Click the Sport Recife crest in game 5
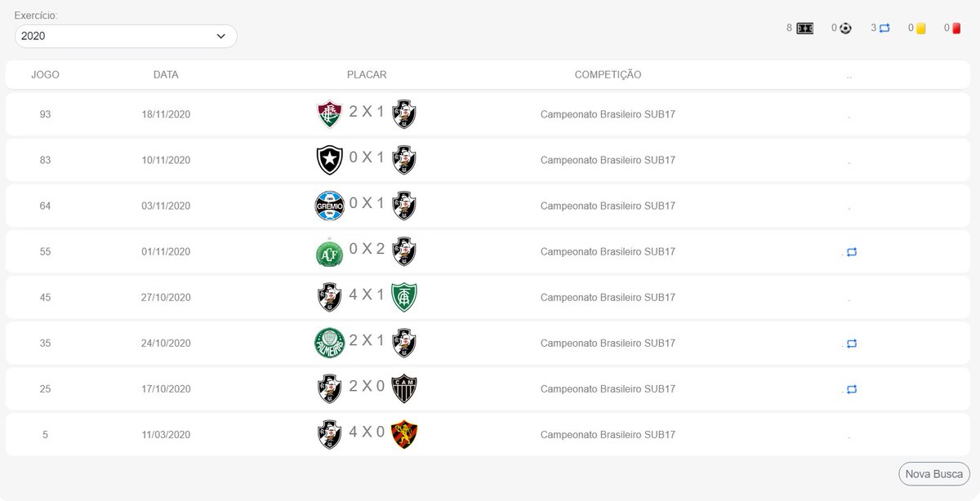The height and width of the screenshot is (501, 980). click(x=404, y=434)
